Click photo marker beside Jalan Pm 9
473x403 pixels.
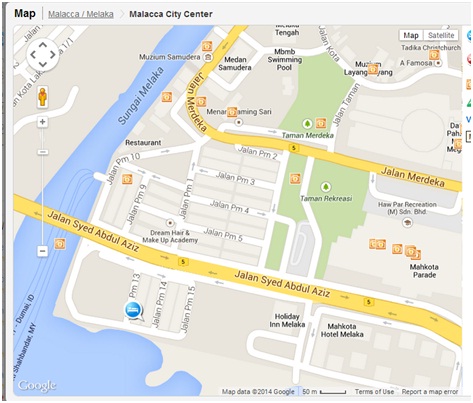127,179
